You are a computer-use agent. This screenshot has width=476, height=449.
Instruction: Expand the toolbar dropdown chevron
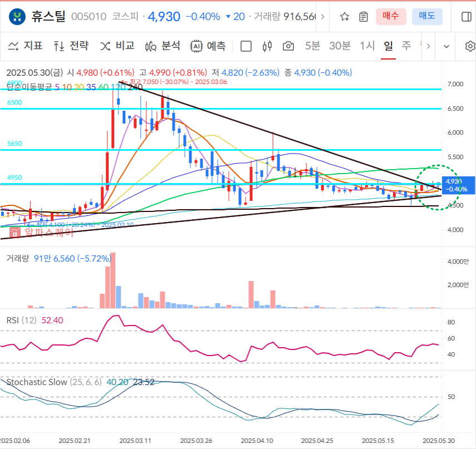446,46
